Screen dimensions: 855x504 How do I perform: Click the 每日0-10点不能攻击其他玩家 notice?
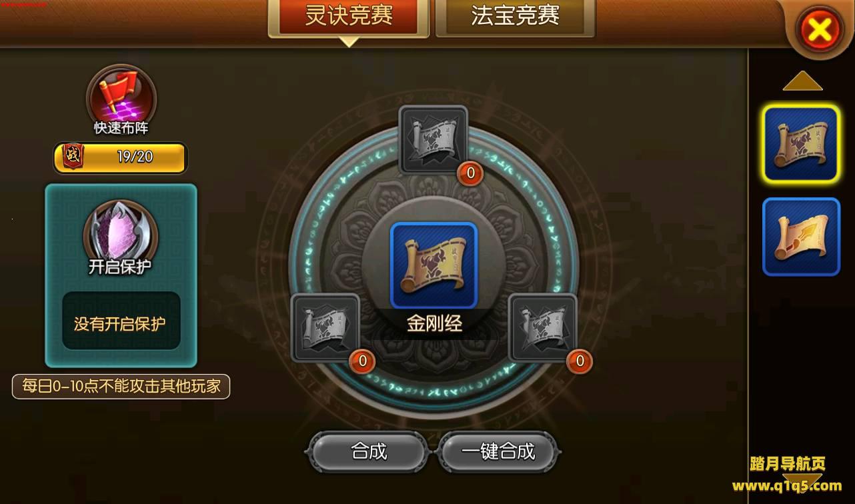click(121, 386)
